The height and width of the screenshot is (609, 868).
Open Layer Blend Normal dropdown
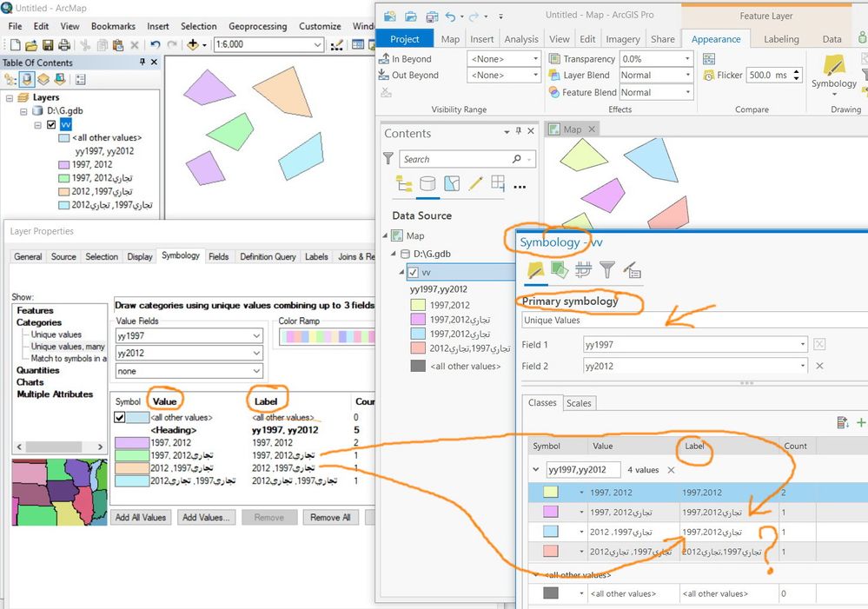(687, 75)
